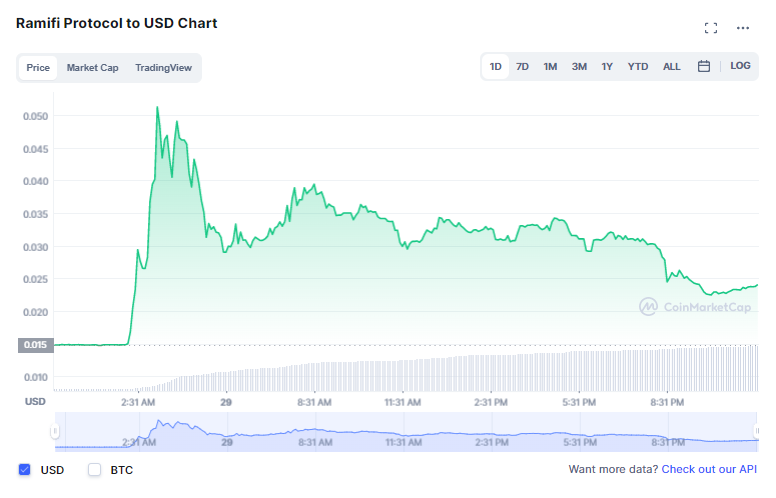776x498 pixels.
Task: Follow the Check out our API link
Action: click(x=709, y=469)
